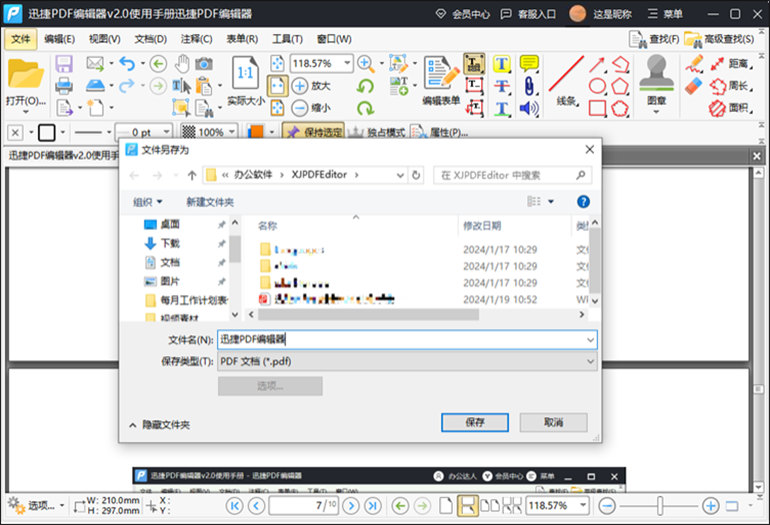This screenshot has height=525, width=770.
Task: Expand the file name history dropdown
Action: 590,340
